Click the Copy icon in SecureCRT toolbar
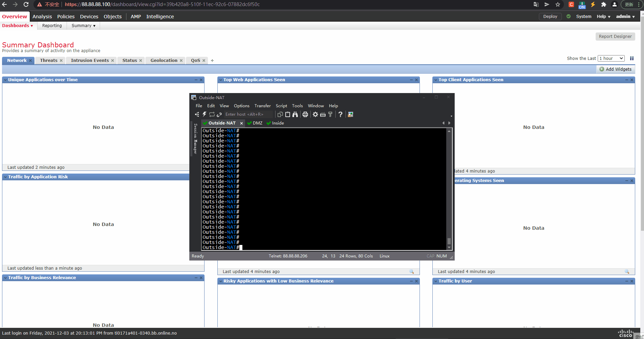The height and width of the screenshot is (339, 644). click(x=280, y=114)
